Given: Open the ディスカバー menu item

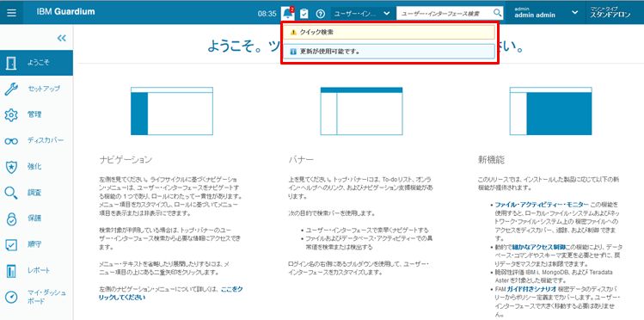Looking at the screenshot, I should 37,141.
